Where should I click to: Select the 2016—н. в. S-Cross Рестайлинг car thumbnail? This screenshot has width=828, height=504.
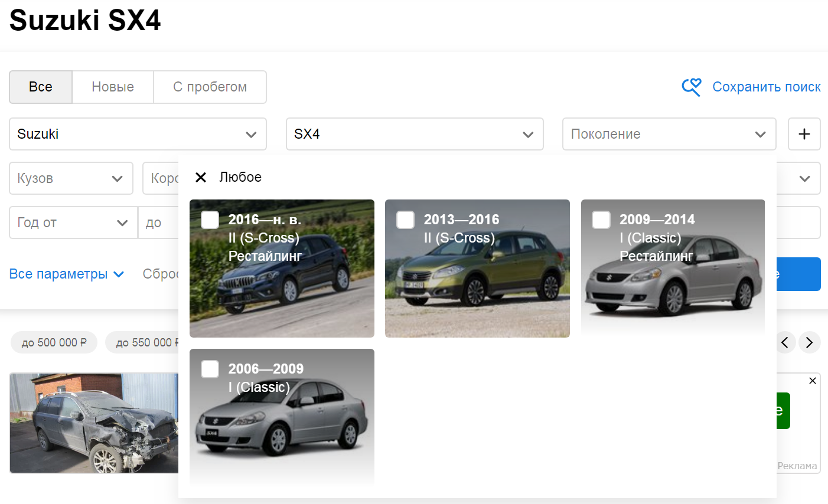[282, 269]
